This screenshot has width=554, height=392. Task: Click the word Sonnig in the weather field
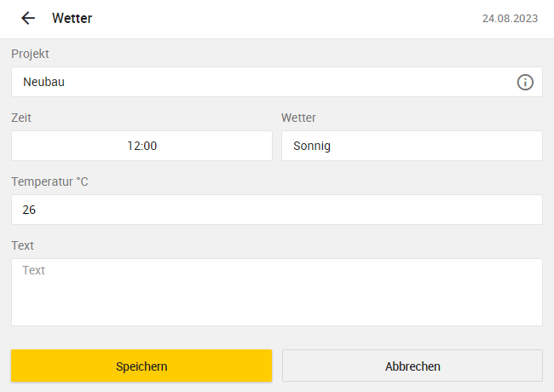tap(312, 146)
